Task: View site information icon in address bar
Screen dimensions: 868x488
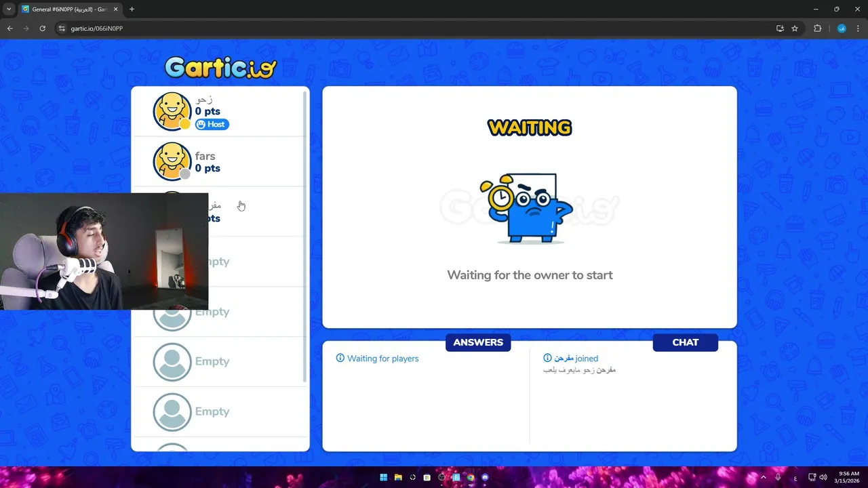Action: [x=61, y=28]
